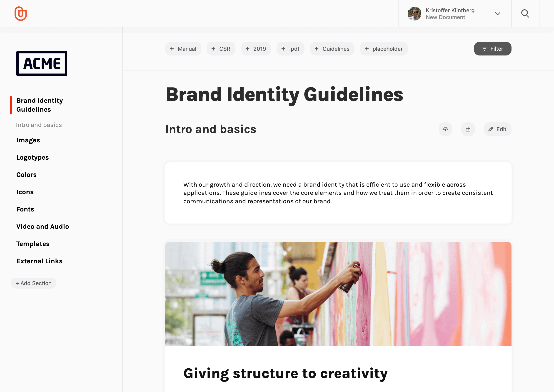This screenshot has width=554, height=392.
Task: Click the Guidelines tag to toggle filter
Action: 332,48
